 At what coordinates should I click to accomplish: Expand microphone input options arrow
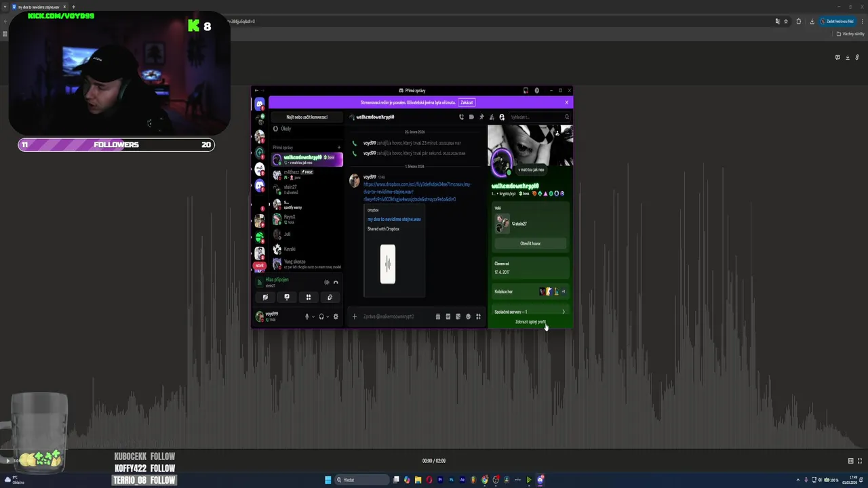pos(313,317)
